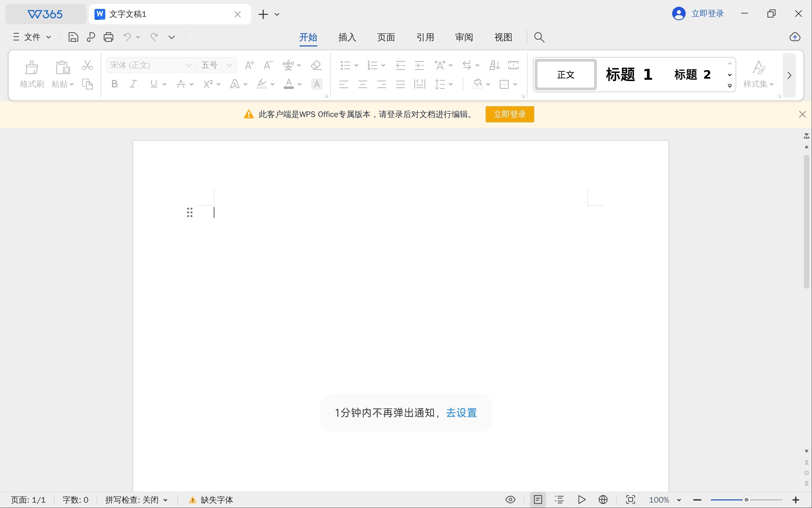
Task: Open the 文件 menu
Action: (x=32, y=37)
